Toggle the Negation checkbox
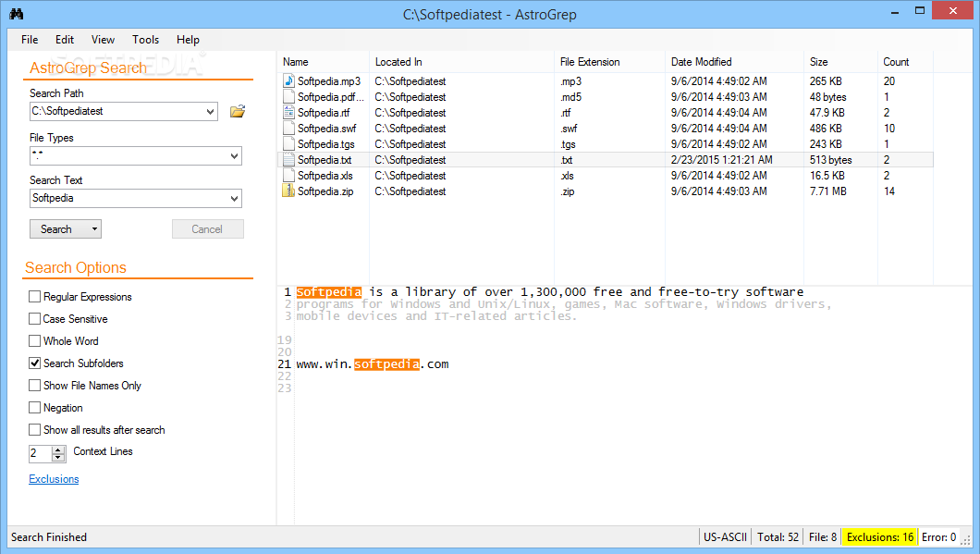 (x=35, y=407)
